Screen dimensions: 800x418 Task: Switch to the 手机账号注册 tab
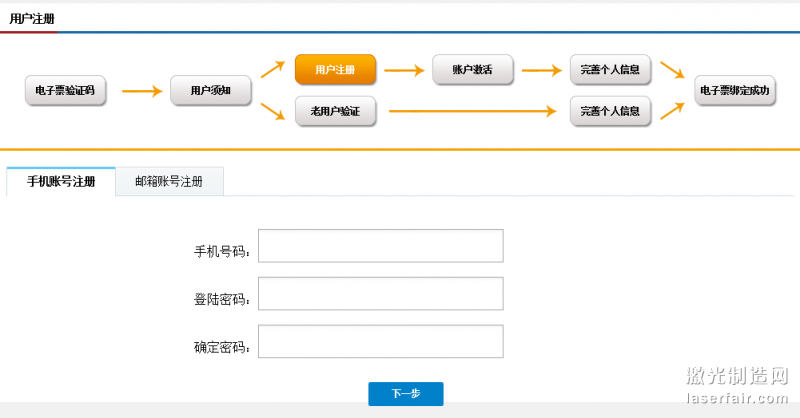pyautogui.click(x=61, y=182)
